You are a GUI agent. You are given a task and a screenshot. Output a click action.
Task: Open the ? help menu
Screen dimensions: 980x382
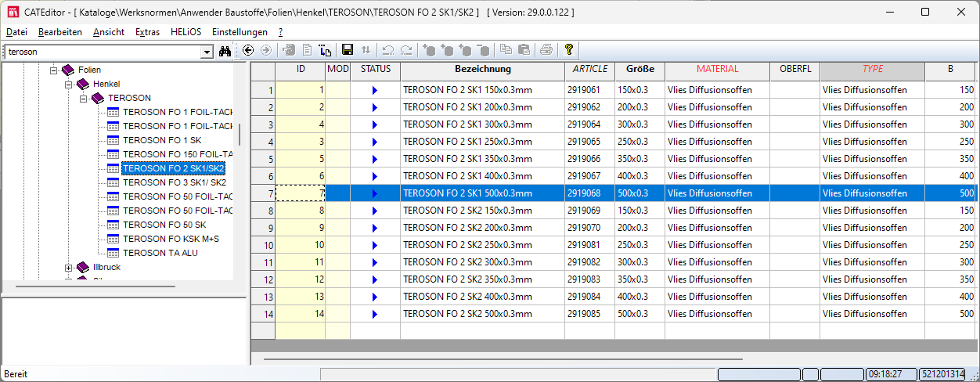280,32
